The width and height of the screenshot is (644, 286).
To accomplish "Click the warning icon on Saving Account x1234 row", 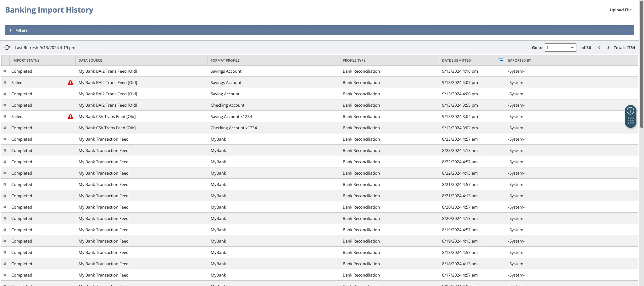I will [70, 116].
